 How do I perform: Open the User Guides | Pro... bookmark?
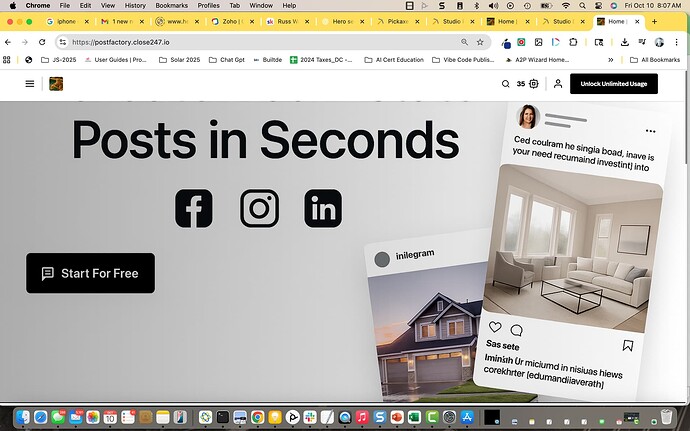coord(116,60)
